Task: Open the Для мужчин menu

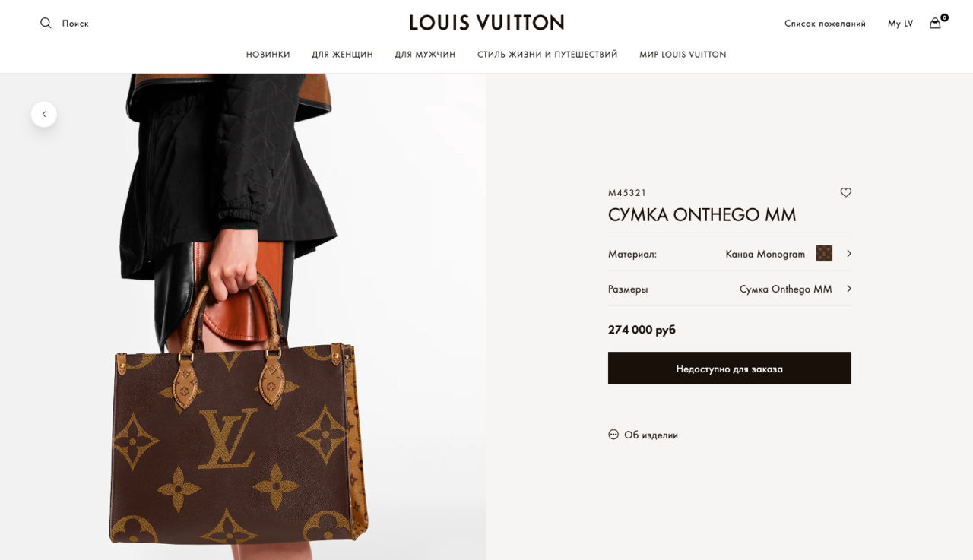Action: [x=425, y=55]
